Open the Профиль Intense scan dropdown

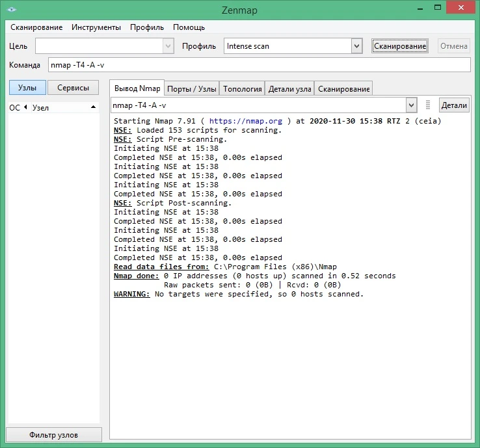coord(356,46)
